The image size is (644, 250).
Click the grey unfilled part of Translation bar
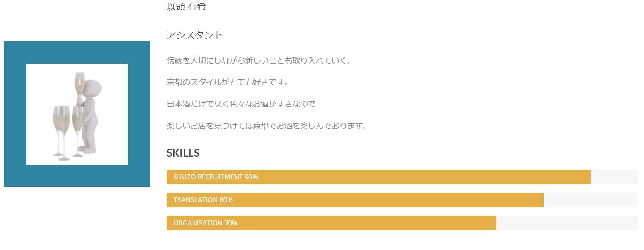coord(590,200)
